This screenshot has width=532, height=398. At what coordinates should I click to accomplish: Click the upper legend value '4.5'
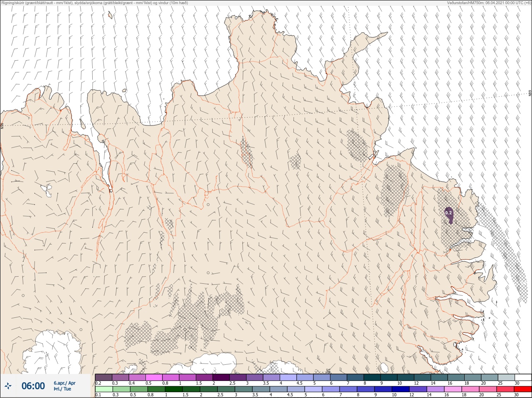pos(299,383)
